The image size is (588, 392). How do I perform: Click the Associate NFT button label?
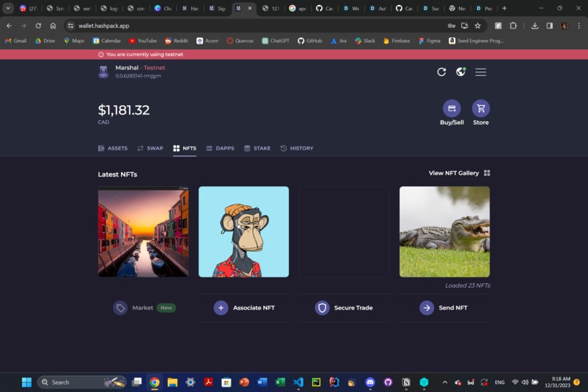pyautogui.click(x=254, y=308)
